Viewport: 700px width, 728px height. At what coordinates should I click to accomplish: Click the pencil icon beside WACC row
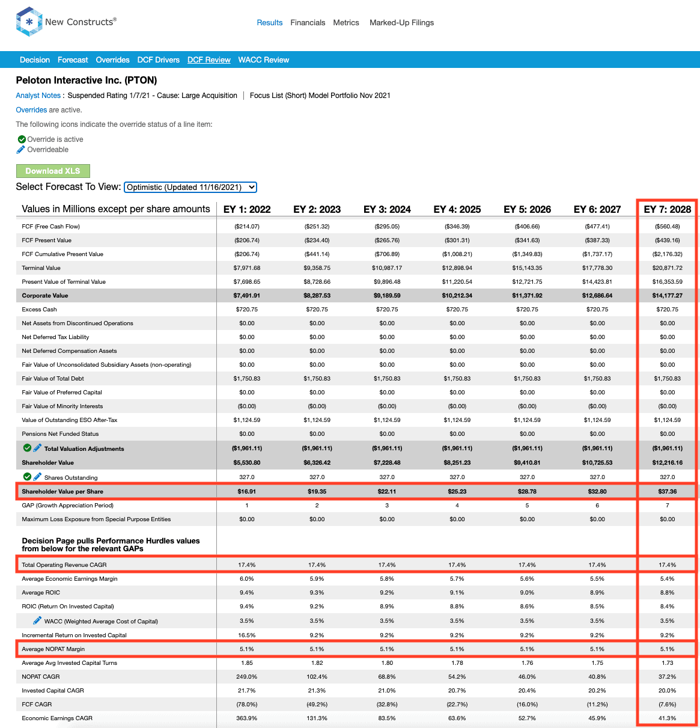[x=37, y=620]
